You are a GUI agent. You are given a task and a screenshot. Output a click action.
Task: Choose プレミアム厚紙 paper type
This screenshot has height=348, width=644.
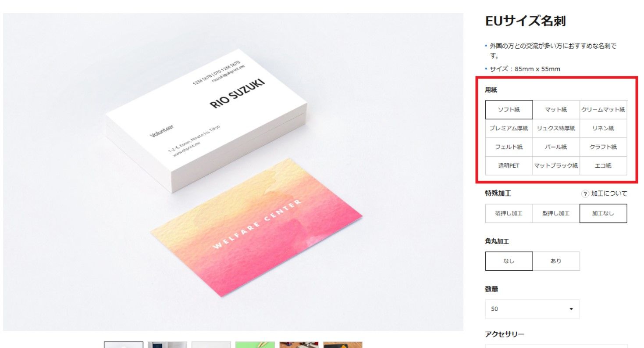(x=509, y=129)
